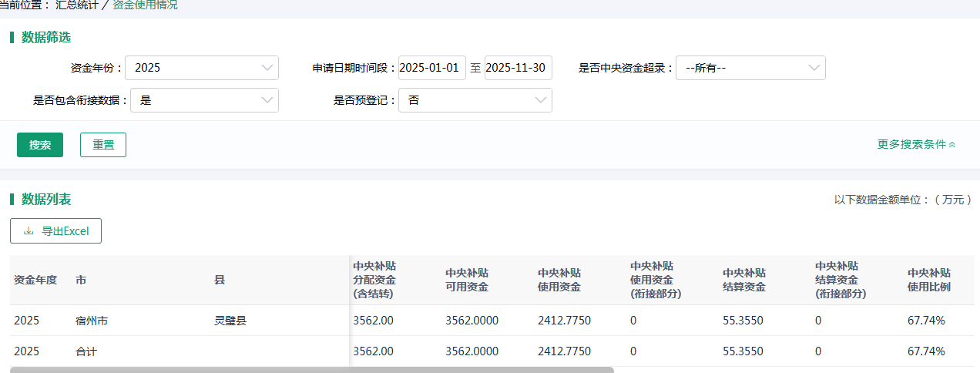
Task: Click the 中央补贴结算资金 column header
Action: (x=744, y=280)
